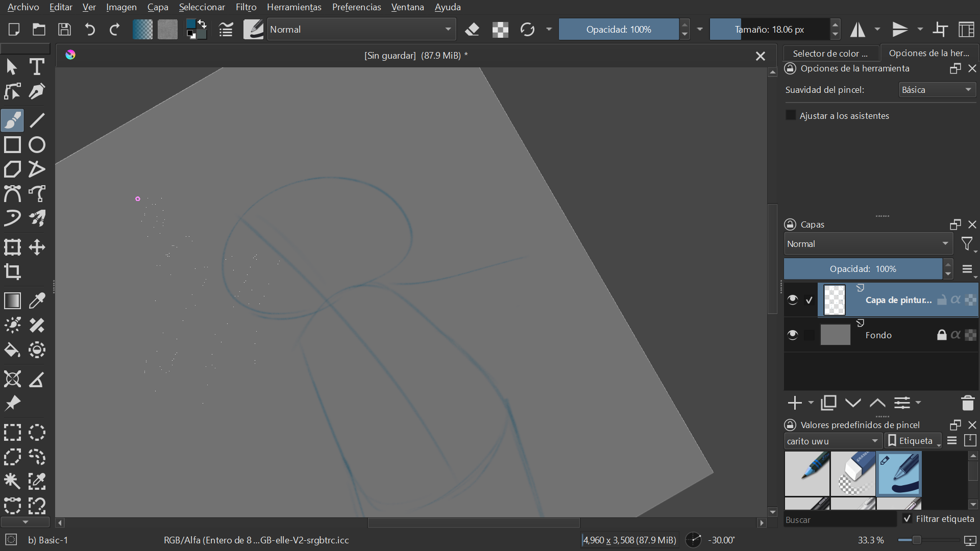Pick a color with the Color sampler tool
This screenshot has width=980, height=551.
pos(37,301)
